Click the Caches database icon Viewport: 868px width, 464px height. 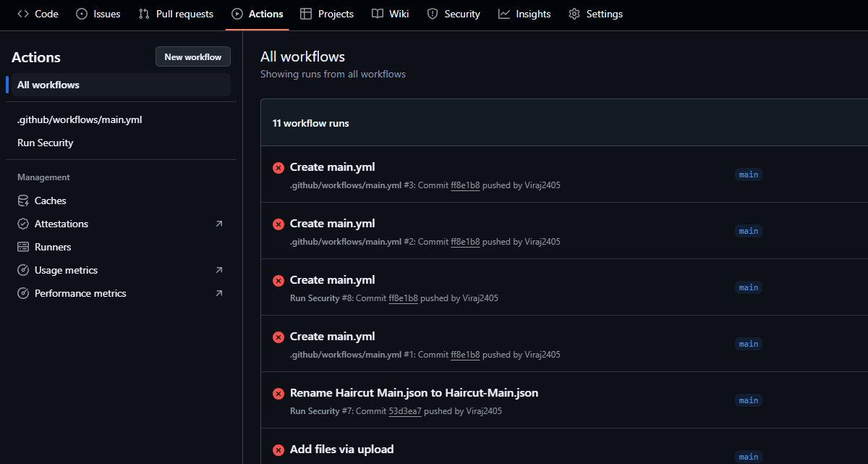(x=22, y=201)
